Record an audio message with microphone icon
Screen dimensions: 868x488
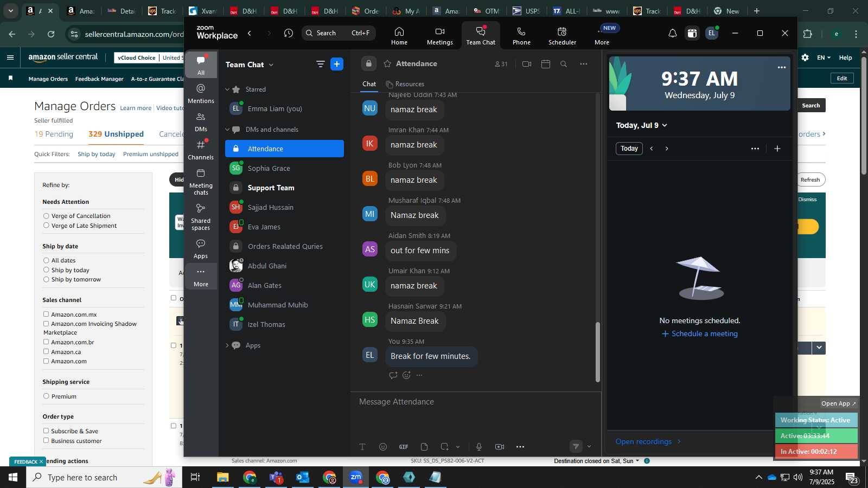[479, 447]
